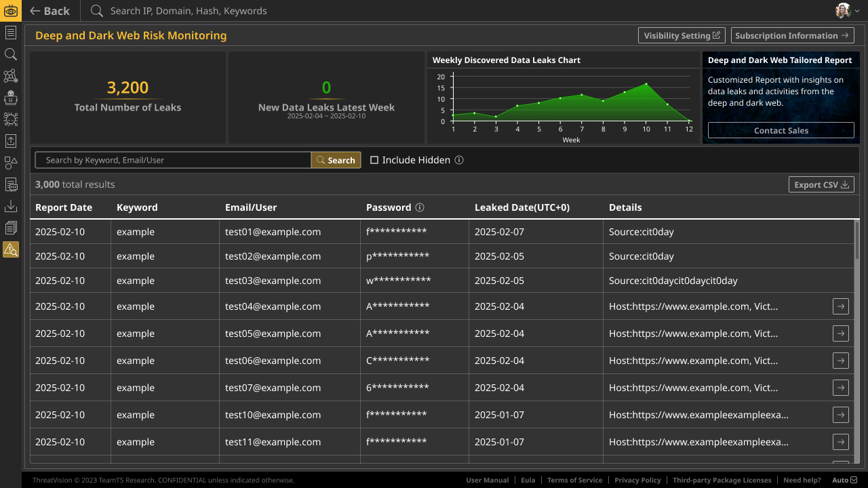
Task: Open the Visibility Setting button
Action: click(682, 35)
